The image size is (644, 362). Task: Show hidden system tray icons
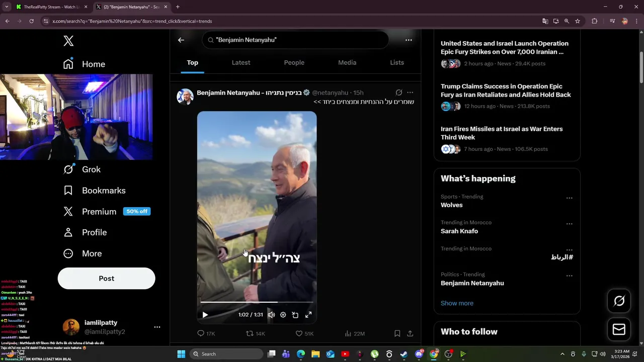[x=562, y=354]
